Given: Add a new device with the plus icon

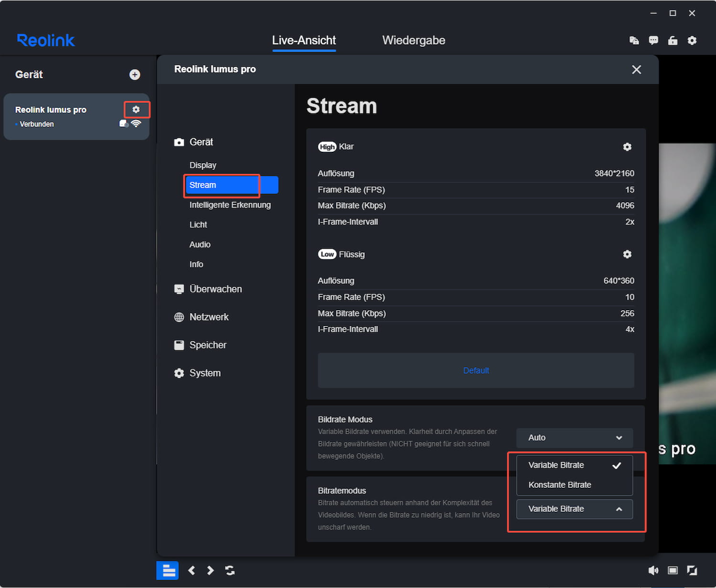Looking at the screenshot, I should (135, 74).
